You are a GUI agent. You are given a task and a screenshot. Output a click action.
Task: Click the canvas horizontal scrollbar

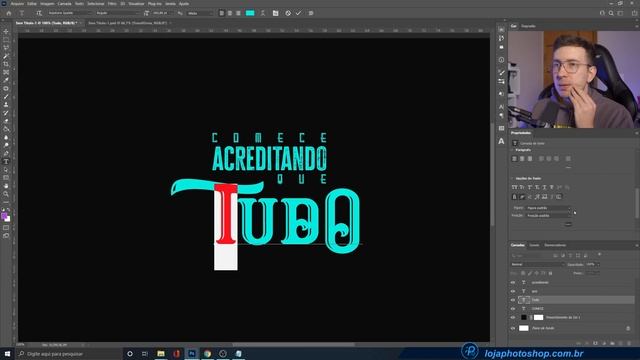pos(294,345)
